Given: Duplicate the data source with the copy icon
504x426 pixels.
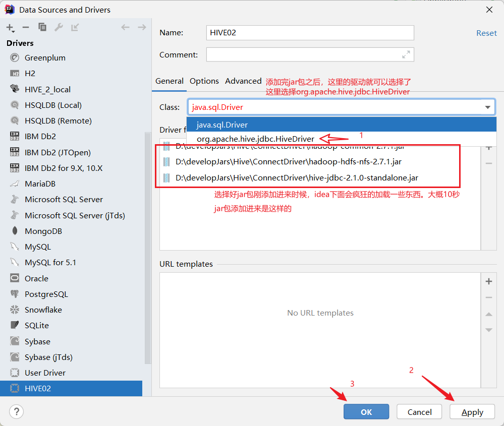Looking at the screenshot, I should 42,27.
